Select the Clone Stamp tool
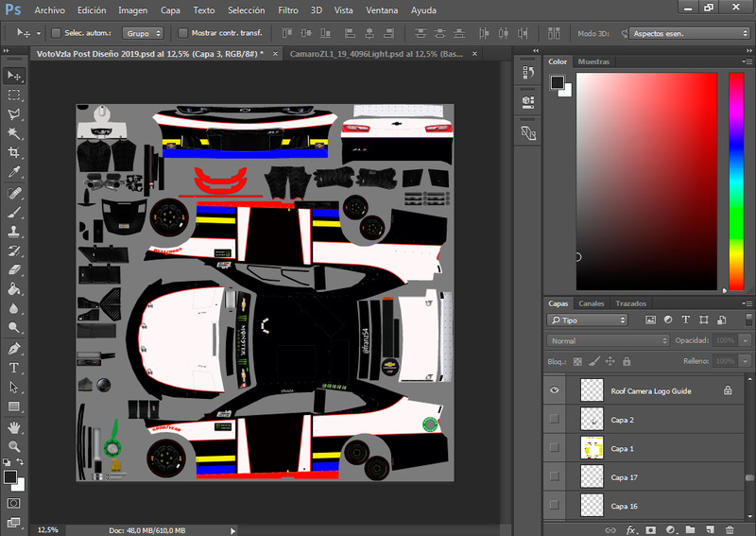This screenshot has height=536, width=756. [14, 232]
